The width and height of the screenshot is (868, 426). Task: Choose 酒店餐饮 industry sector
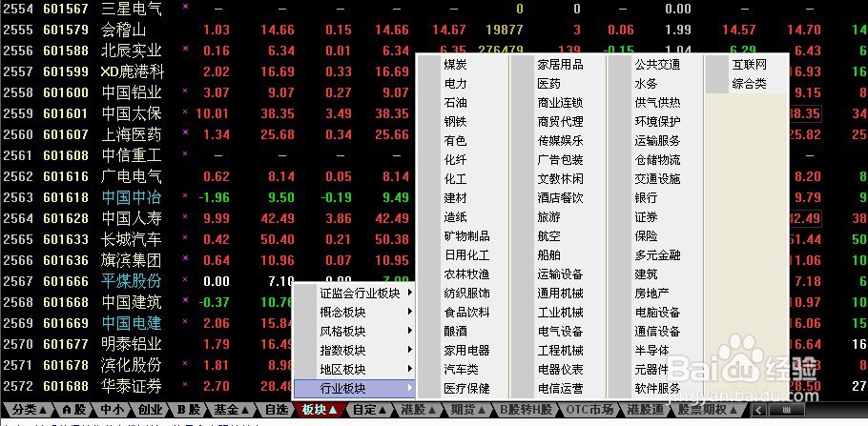558,198
